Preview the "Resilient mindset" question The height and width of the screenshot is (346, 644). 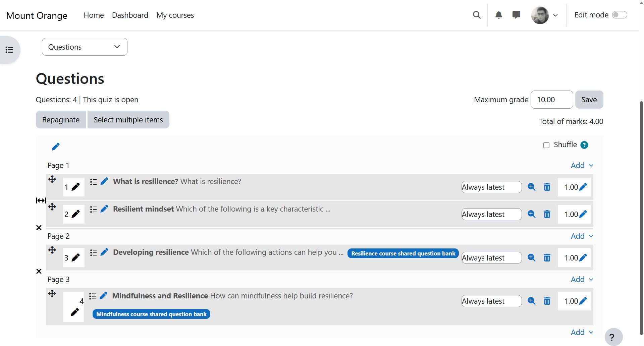pos(532,214)
